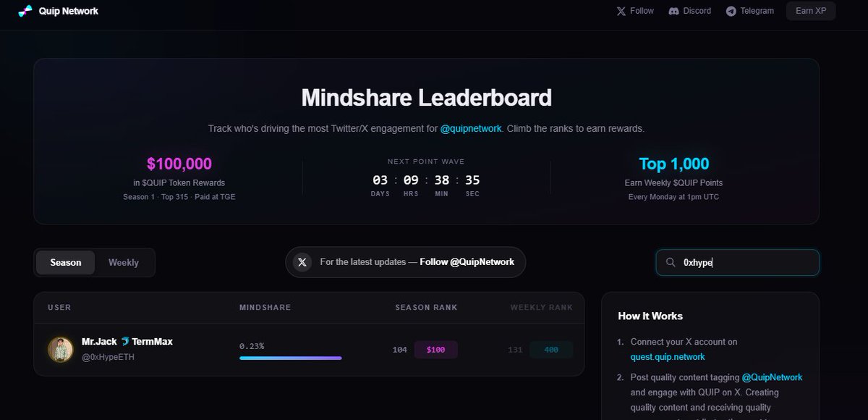Click the X logo icon beside Follow
868x420 pixels.
coord(621,11)
